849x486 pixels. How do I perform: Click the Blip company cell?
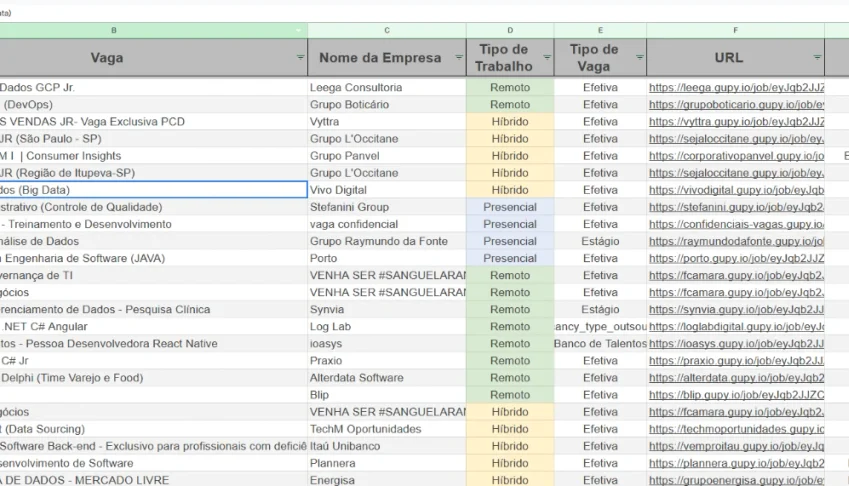(x=387, y=395)
